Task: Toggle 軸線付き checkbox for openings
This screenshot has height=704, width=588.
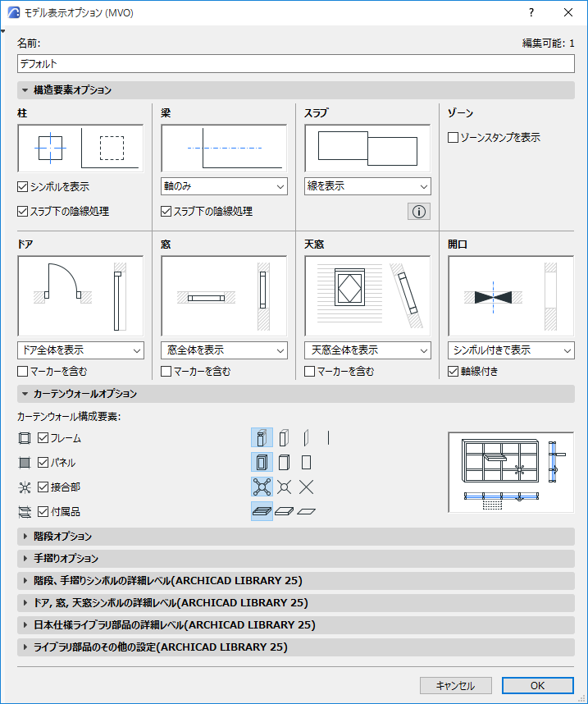Action: pyautogui.click(x=453, y=372)
